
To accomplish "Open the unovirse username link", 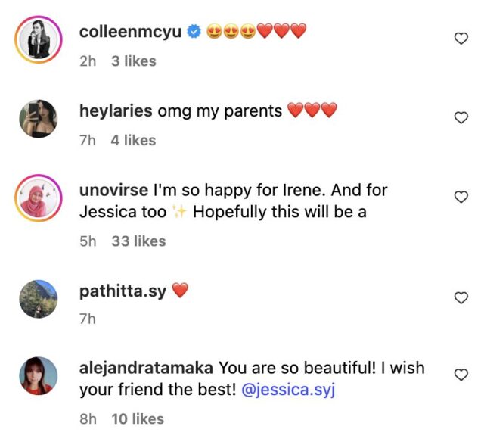I will coord(114,191).
